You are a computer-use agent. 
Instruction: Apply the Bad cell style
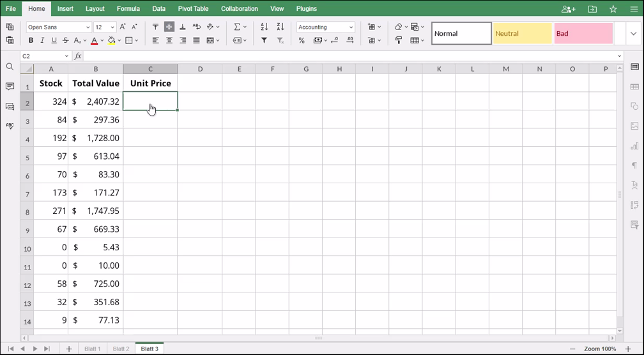(x=583, y=33)
